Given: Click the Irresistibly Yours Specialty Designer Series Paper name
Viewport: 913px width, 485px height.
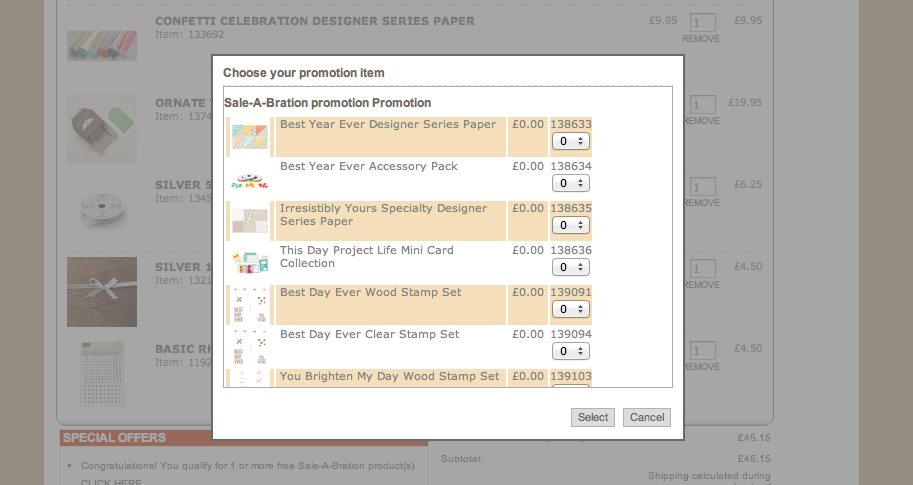Looking at the screenshot, I should coord(383,215).
